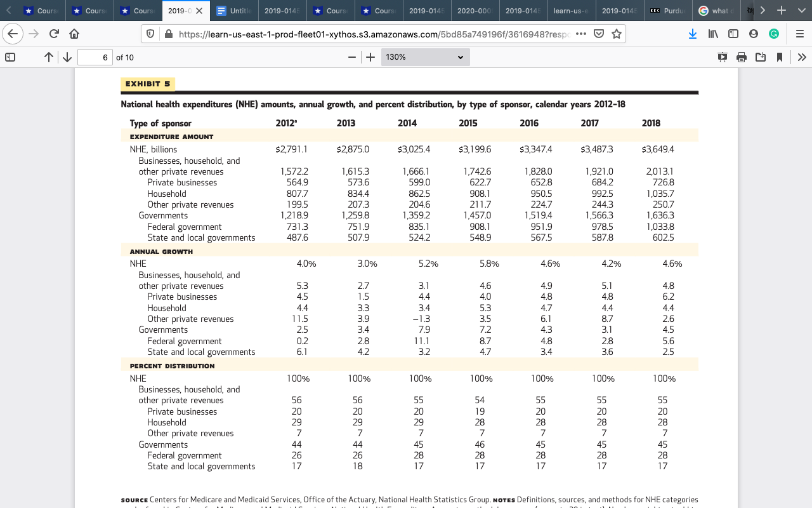Image resolution: width=812 pixels, height=508 pixels.
Task: Open the PDF viewer tools menu
Action: [x=801, y=57]
